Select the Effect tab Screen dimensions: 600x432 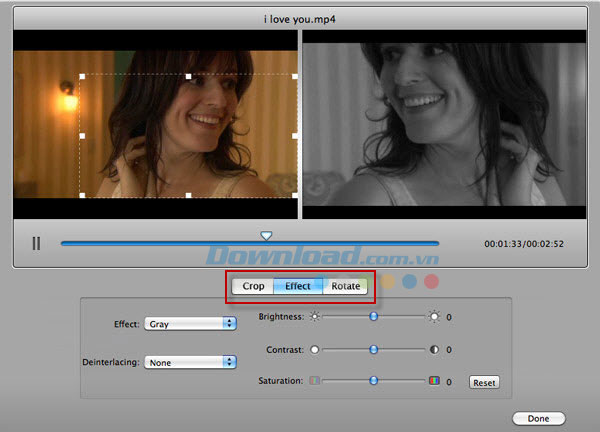point(298,286)
